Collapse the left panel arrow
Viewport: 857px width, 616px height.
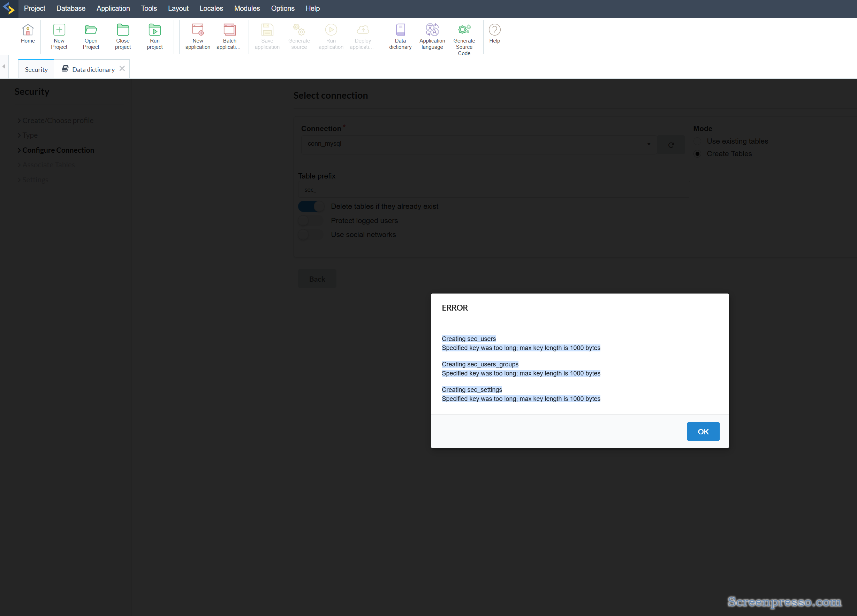click(4, 67)
